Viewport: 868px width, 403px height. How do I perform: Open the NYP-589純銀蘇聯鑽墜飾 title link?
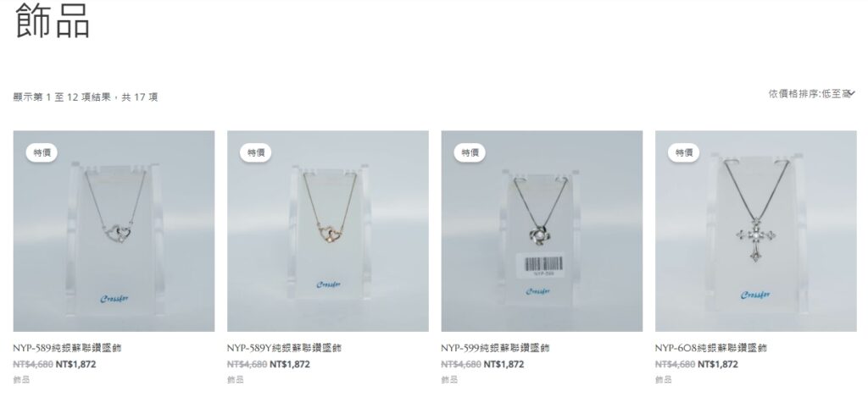click(x=67, y=348)
